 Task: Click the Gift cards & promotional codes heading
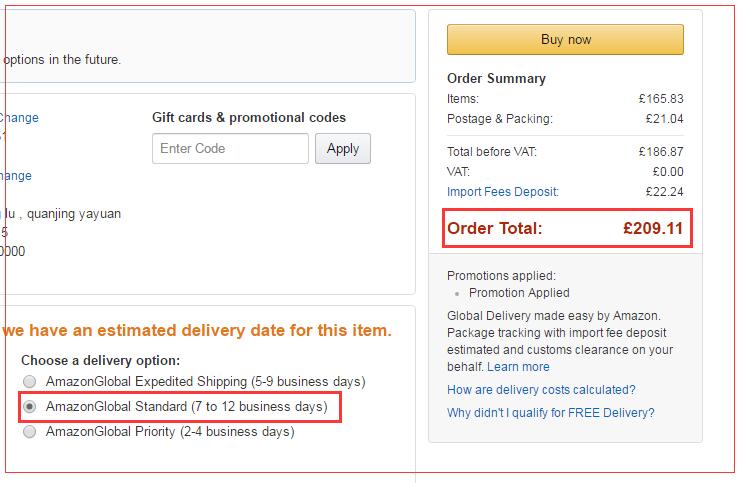pos(249,117)
